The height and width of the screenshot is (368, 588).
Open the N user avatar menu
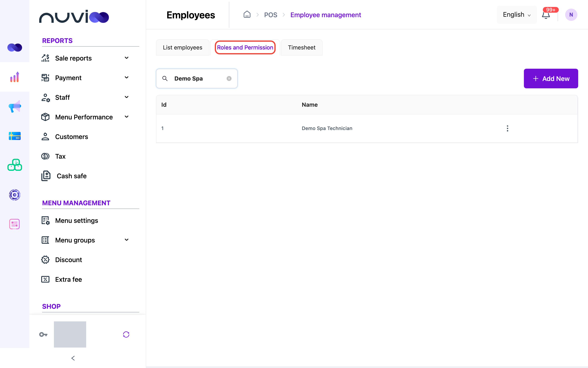coord(571,15)
